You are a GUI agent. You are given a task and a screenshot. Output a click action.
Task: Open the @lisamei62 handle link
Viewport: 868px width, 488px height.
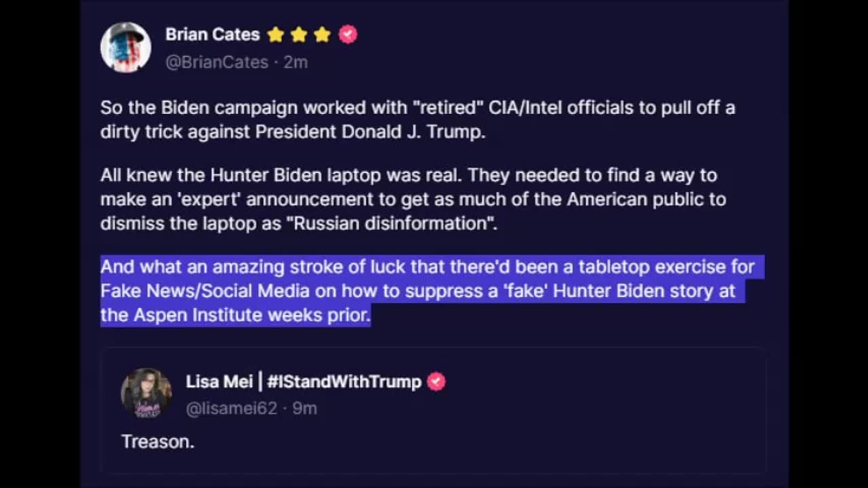(231, 409)
